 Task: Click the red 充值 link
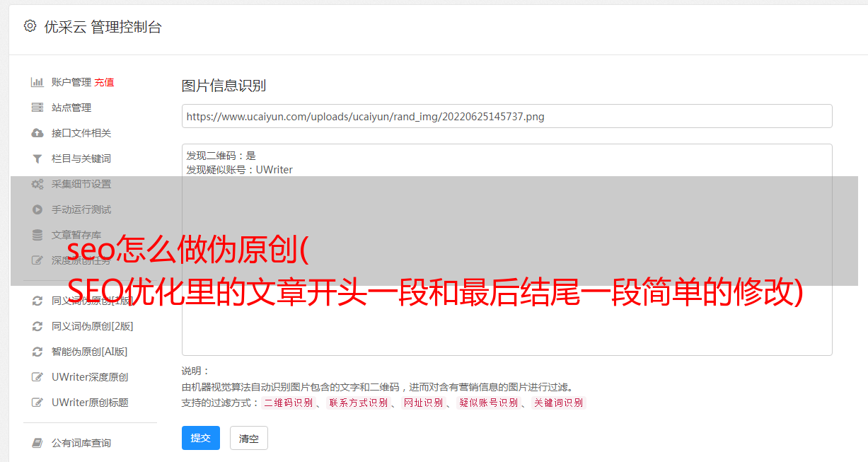pos(104,82)
